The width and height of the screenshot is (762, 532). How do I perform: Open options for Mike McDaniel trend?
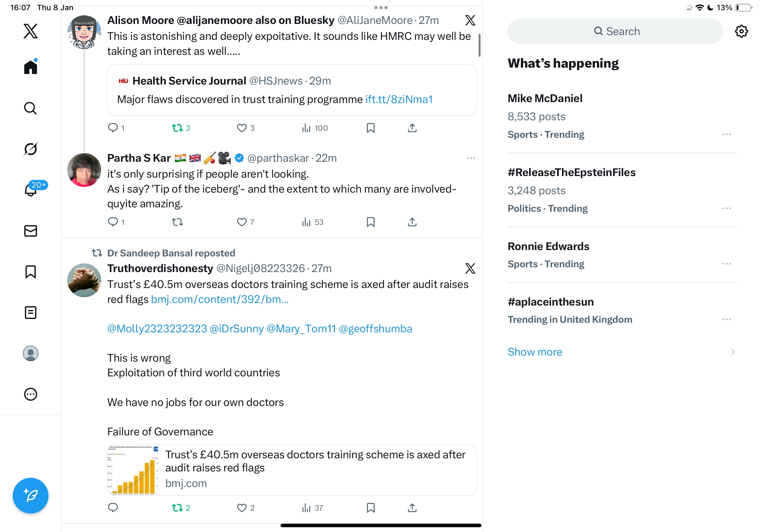(x=727, y=134)
